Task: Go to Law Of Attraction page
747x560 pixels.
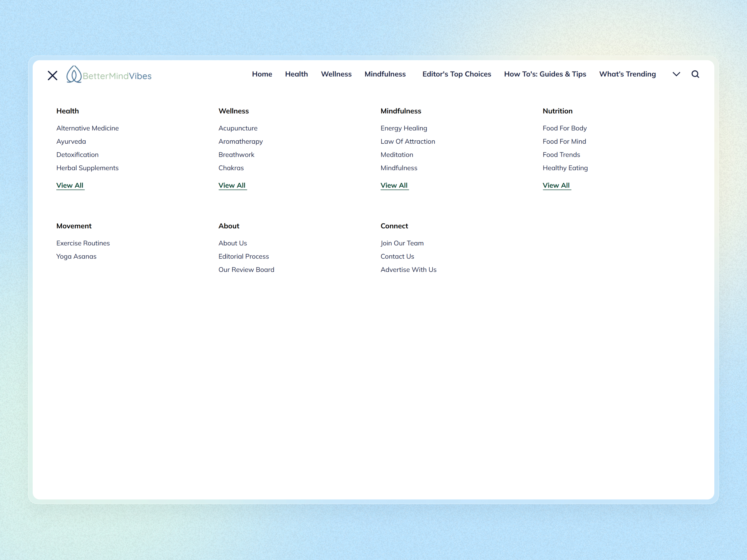Action: tap(408, 142)
